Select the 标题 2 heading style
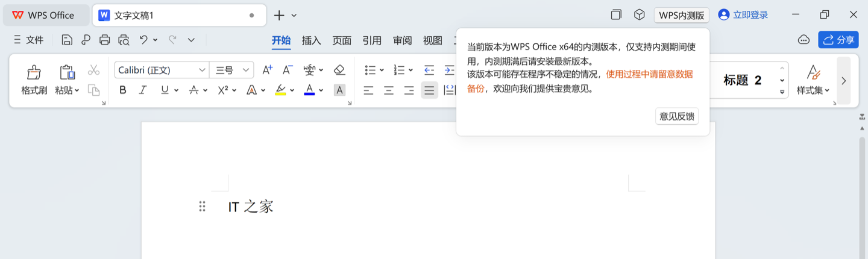 [x=743, y=80]
